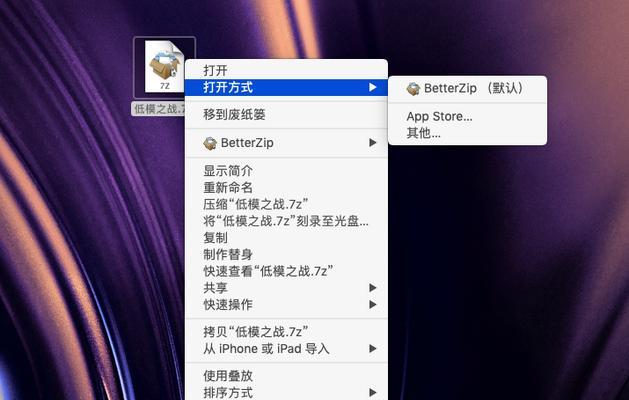Expand the BetterZip submenu arrow
Viewport: 629px width, 400px height.
[x=373, y=143]
